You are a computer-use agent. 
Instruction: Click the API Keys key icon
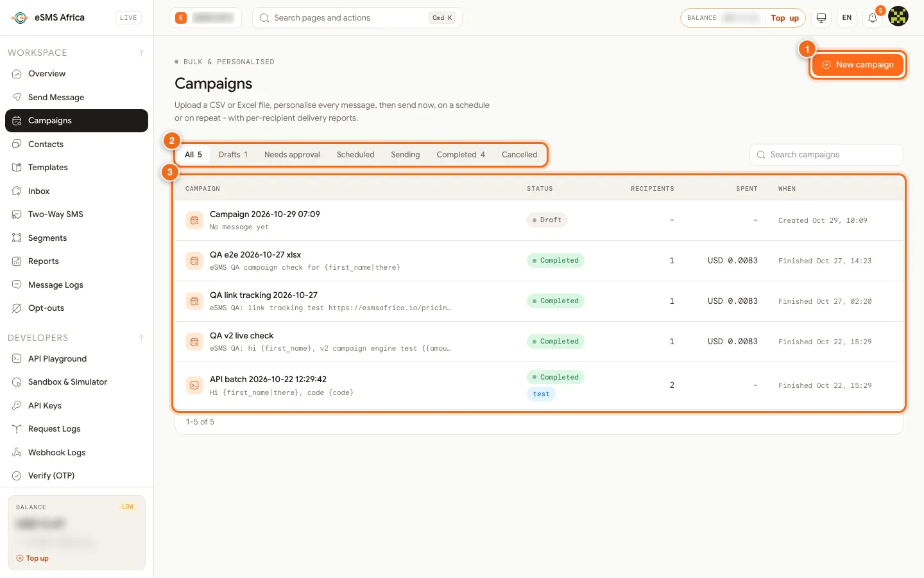[x=17, y=405]
